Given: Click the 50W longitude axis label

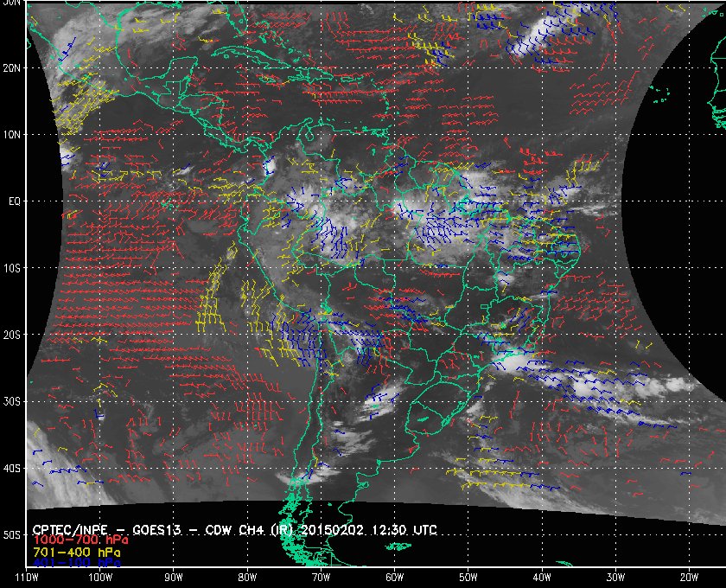Looking at the screenshot, I should [468, 576].
